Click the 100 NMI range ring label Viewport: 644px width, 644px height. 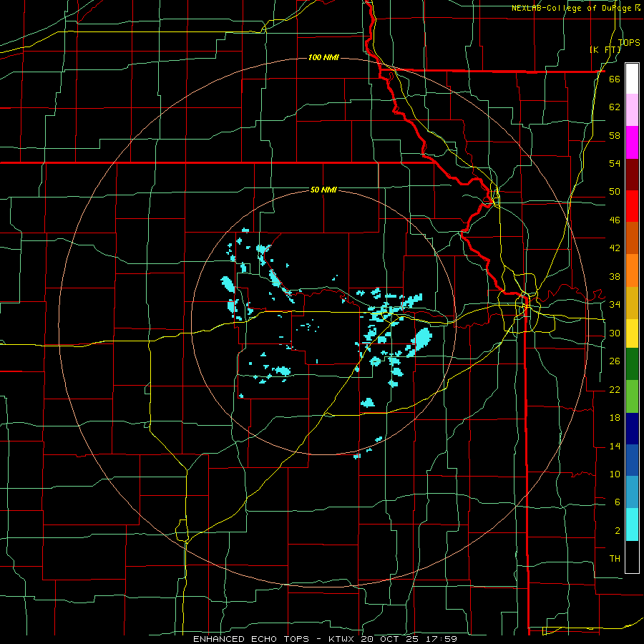(323, 57)
